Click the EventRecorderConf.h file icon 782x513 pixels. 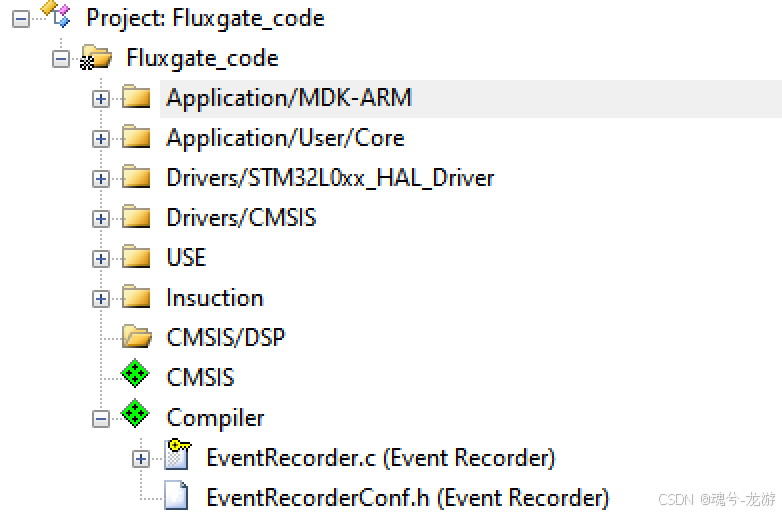(176, 495)
